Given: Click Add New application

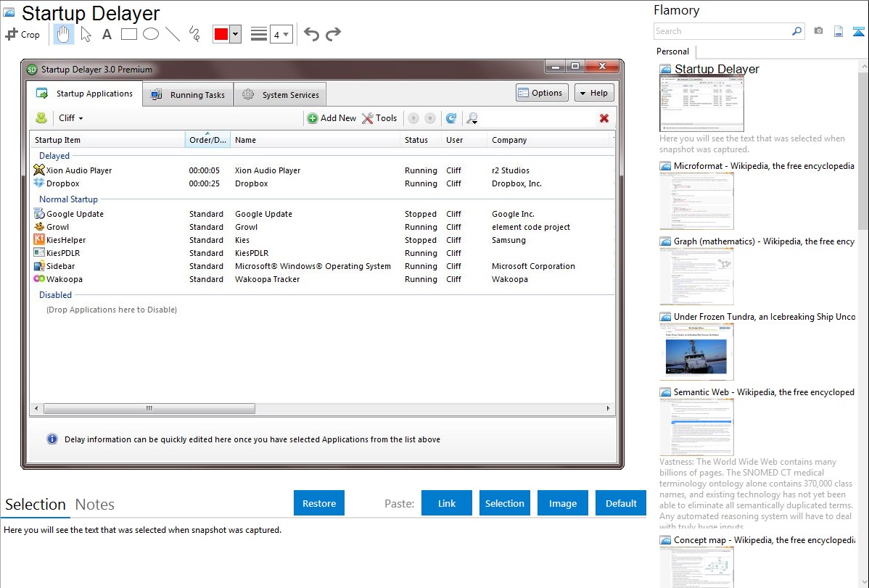Looking at the screenshot, I should [x=331, y=118].
